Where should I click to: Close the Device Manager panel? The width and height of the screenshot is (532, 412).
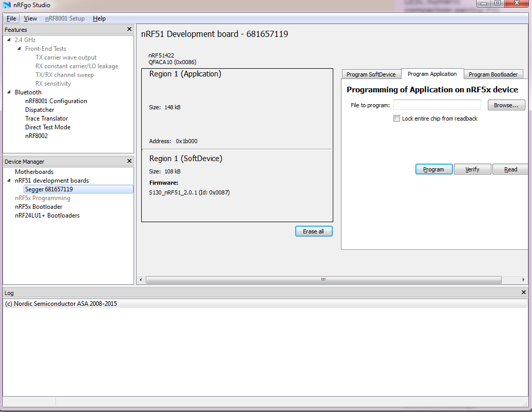129,161
